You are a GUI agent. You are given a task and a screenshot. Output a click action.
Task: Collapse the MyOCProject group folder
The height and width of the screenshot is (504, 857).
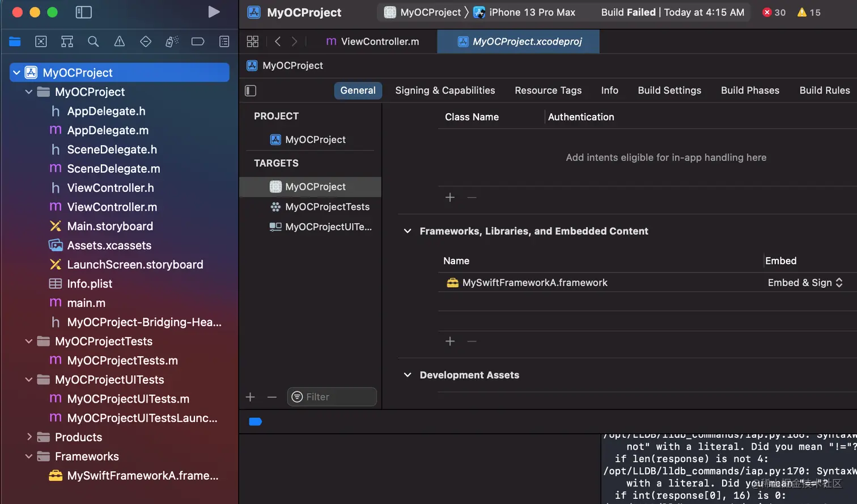[x=29, y=92]
